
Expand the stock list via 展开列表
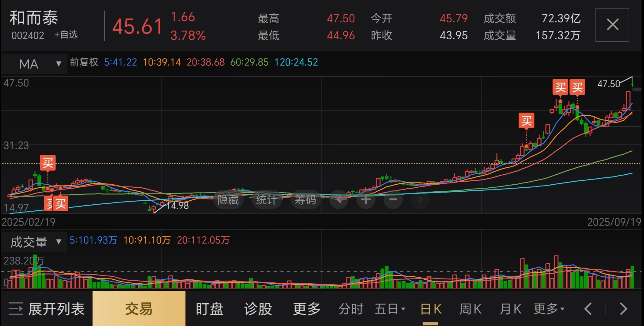(46, 309)
